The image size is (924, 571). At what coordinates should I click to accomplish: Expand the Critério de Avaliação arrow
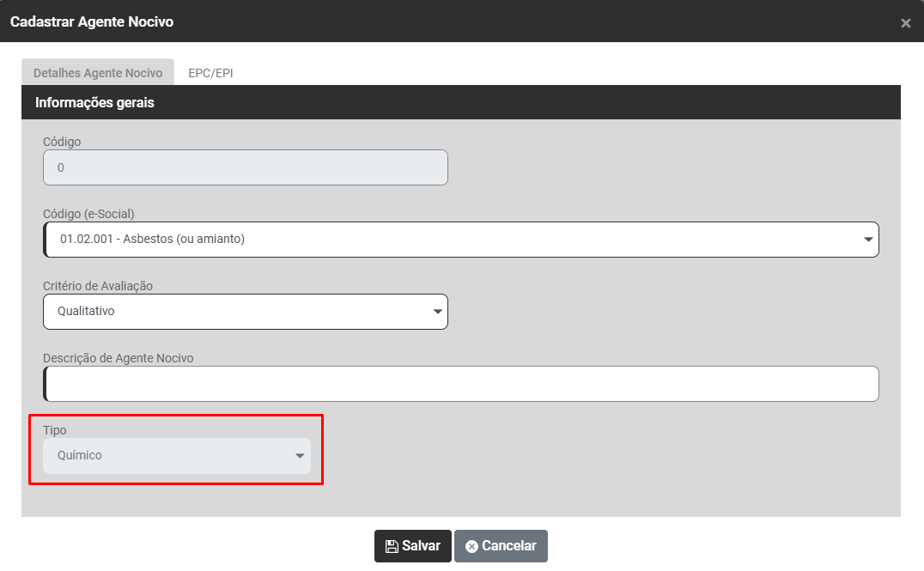click(437, 312)
